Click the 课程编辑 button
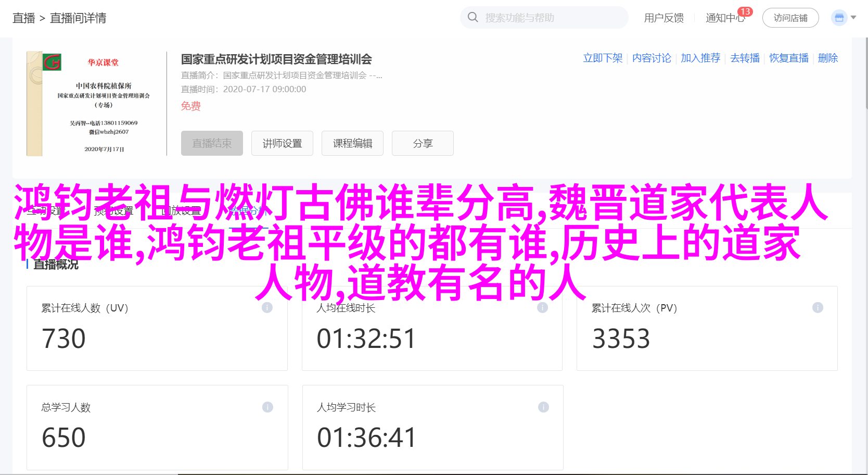 [352, 143]
